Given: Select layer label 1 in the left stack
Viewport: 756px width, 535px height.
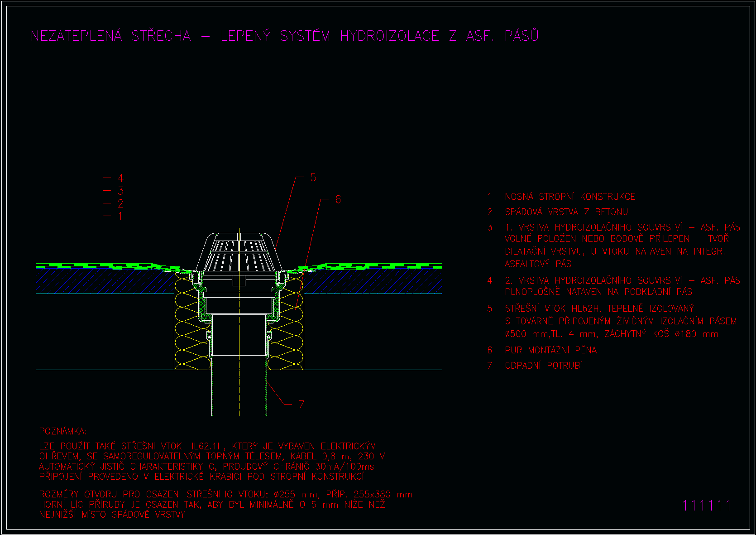Looking at the screenshot, I should point(120,216).
